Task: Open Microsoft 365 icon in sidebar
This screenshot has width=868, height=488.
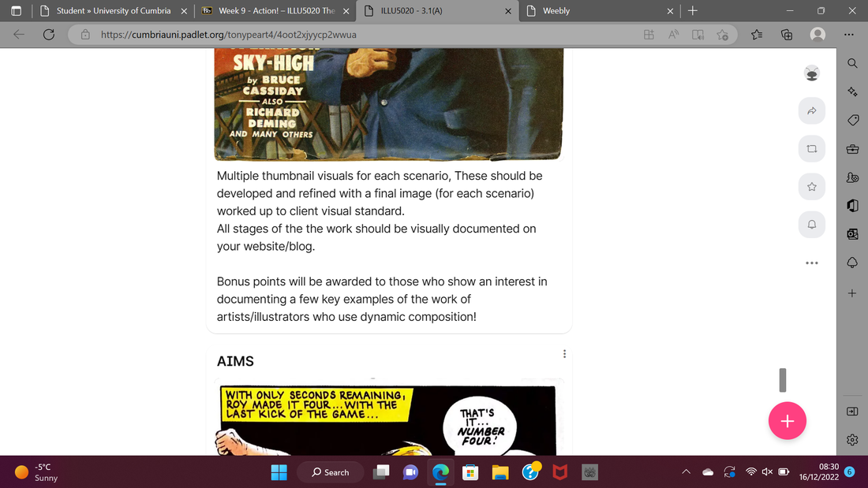Action: (852, 206)
